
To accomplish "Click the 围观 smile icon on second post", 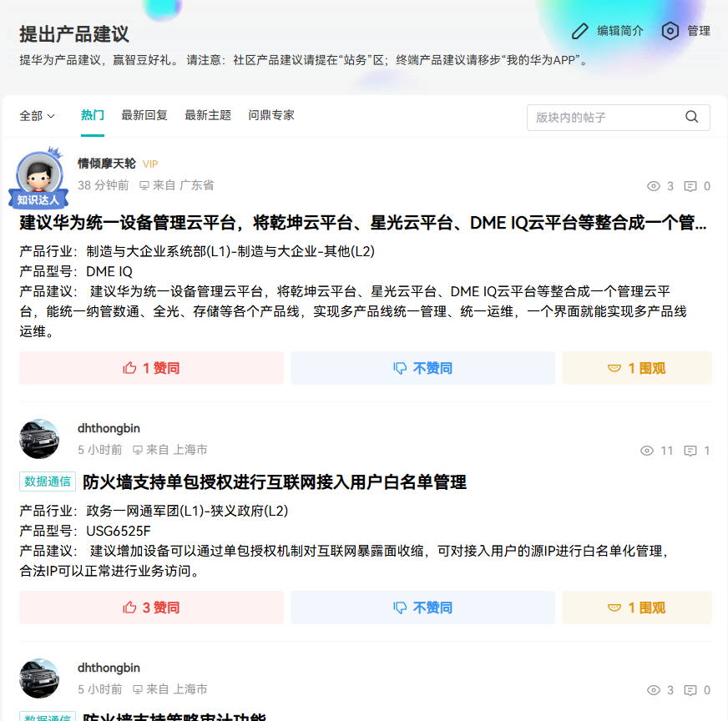I will point(614,608).
